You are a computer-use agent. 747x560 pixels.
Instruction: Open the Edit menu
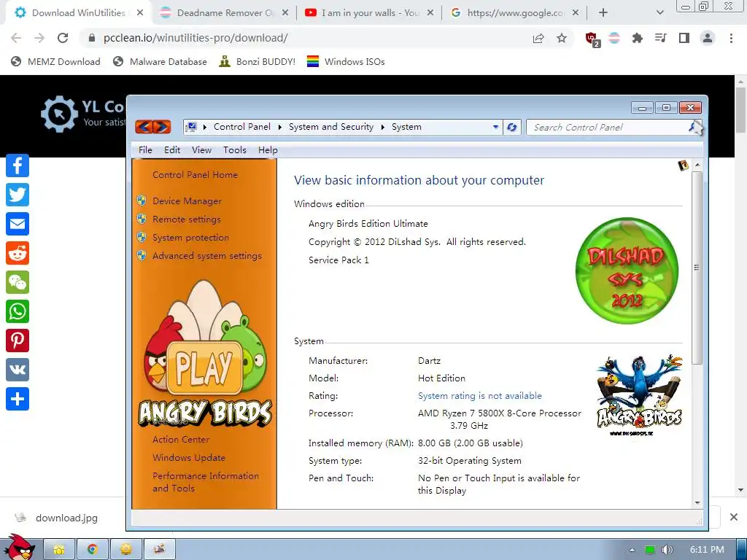click(x=172, y=150)
